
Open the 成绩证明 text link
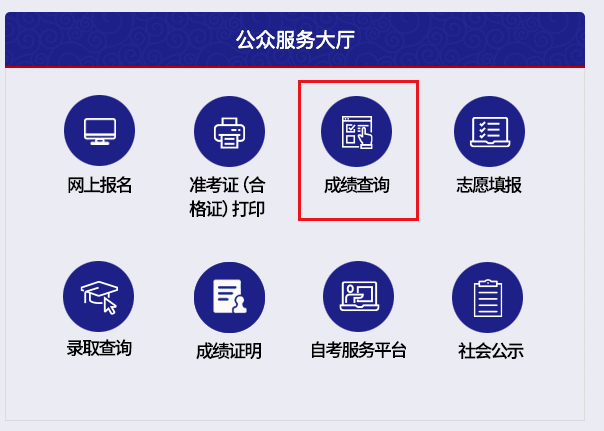tap(229, 351)
